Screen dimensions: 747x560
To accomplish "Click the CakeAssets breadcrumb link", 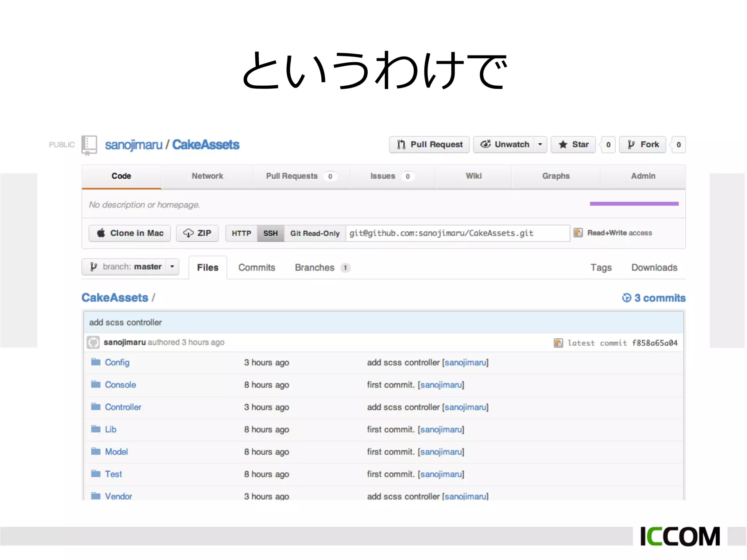I will point(115,298).
